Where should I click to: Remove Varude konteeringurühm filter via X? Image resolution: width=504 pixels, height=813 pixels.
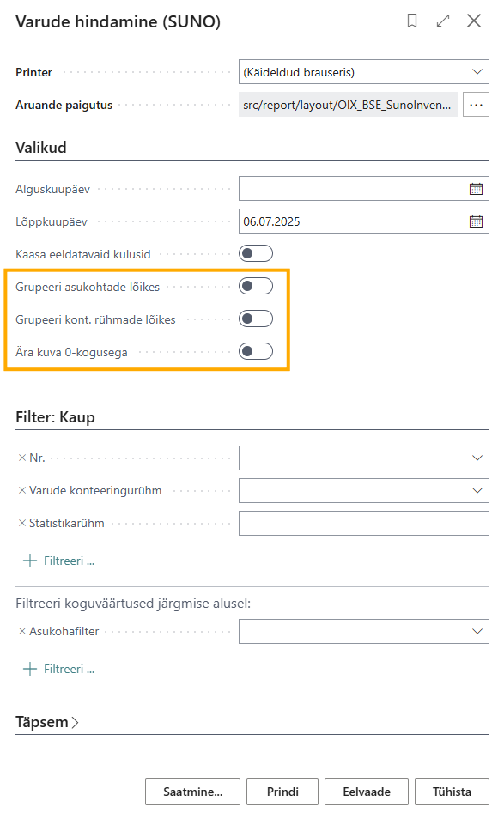(x=22, y=490)
